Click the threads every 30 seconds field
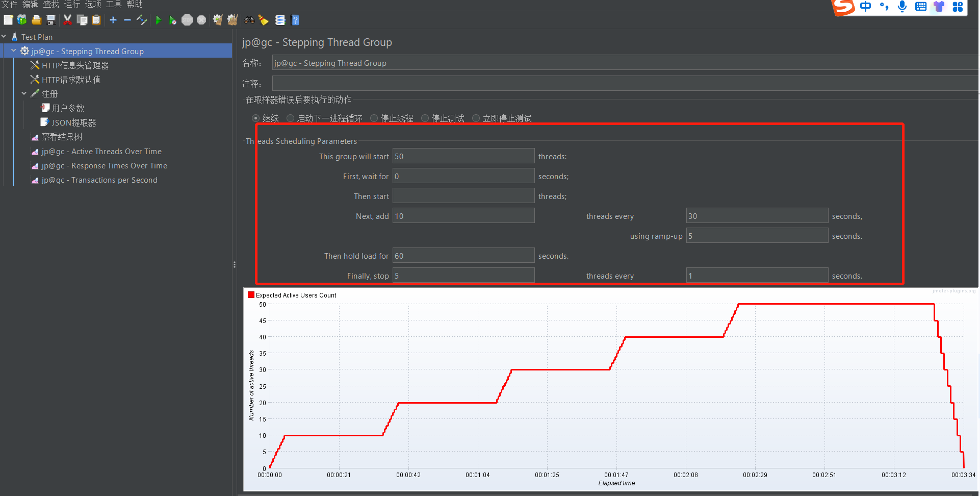Image resolution: width=980 pixels, height=496 pixels. [x=757, y=216]
